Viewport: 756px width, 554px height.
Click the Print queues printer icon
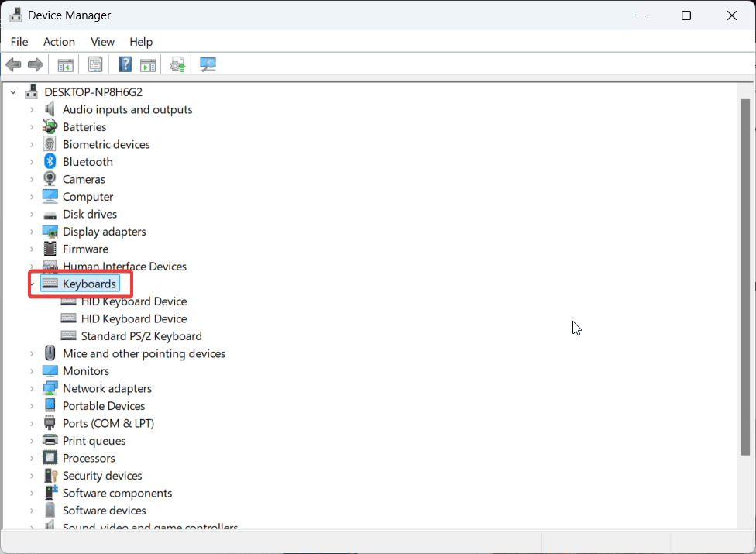tap(50, 440)
